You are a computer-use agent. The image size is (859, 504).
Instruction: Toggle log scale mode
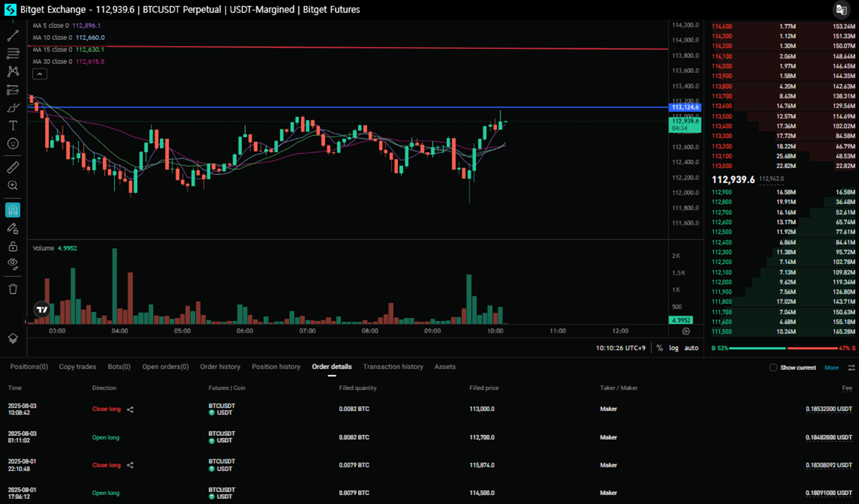click(674, 348)
